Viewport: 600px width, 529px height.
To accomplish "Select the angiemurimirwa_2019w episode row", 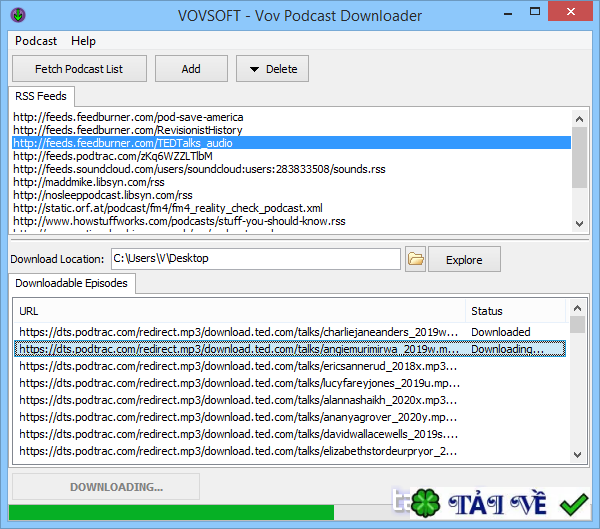I will [x=290, y=349].
